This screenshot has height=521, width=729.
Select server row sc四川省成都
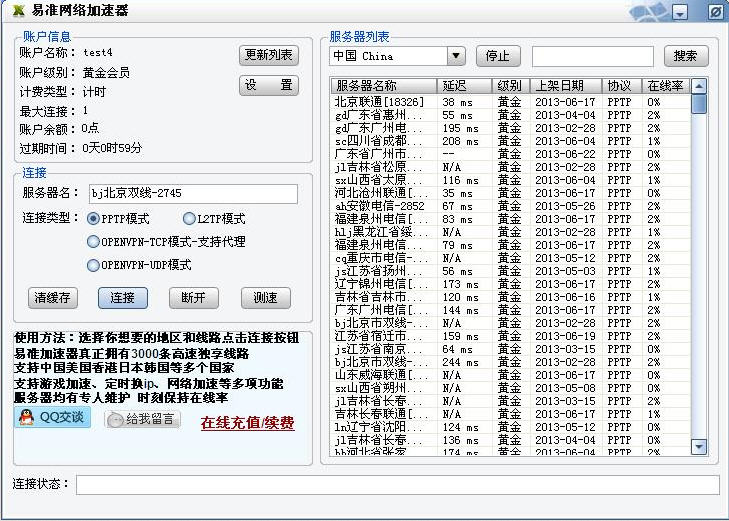[510, 141]
